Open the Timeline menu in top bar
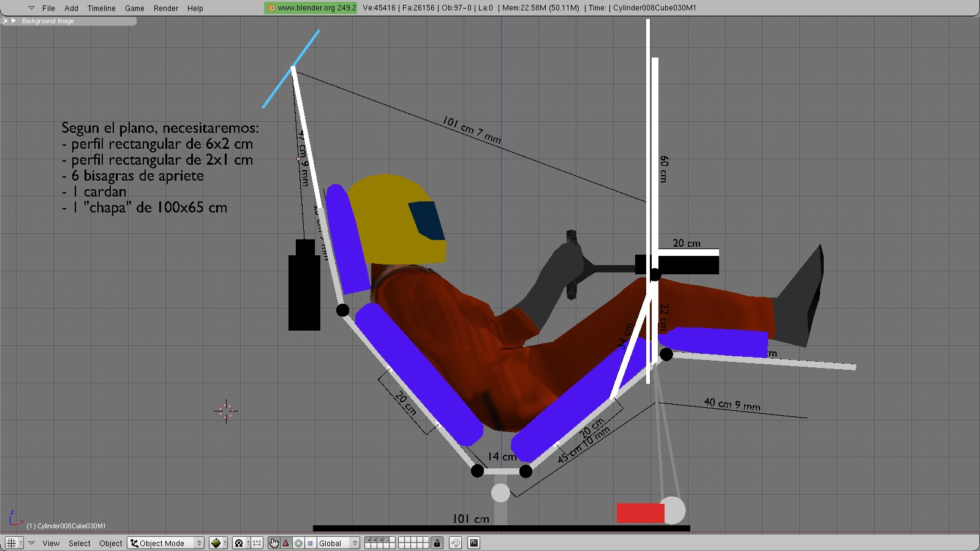 click(101, 8)
